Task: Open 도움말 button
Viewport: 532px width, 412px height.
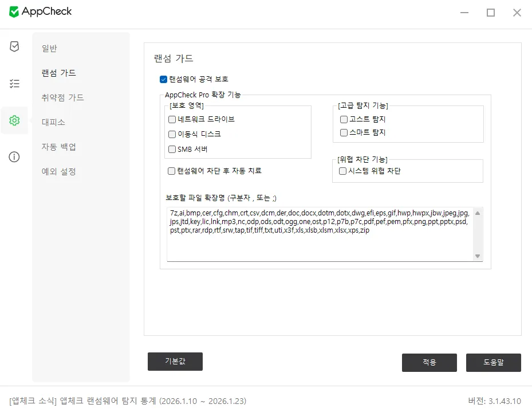Action: tap(493, 363)
